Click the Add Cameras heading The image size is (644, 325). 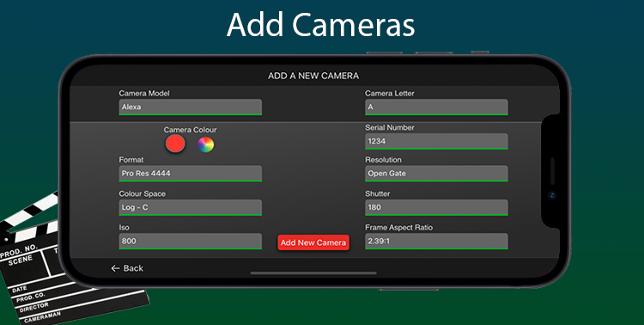[x=321, y=25]
